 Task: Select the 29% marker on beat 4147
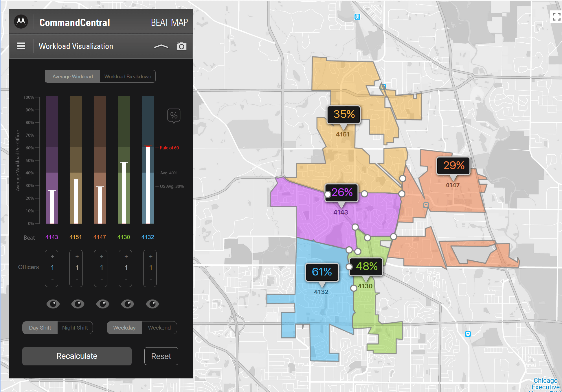[x=453, y=166]
